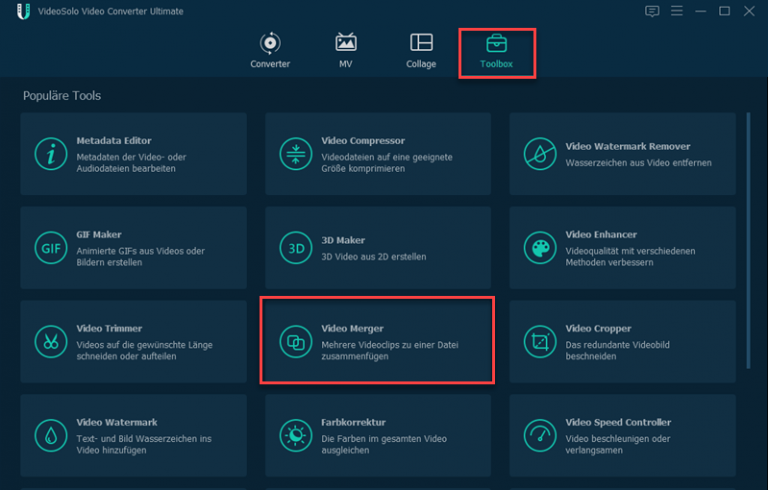Open the 3D Maker icon

296,248
